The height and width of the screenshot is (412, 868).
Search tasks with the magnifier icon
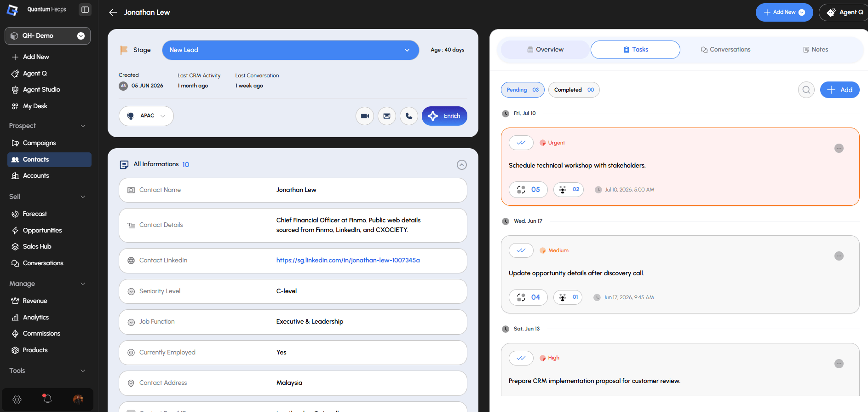coord(806,90)
